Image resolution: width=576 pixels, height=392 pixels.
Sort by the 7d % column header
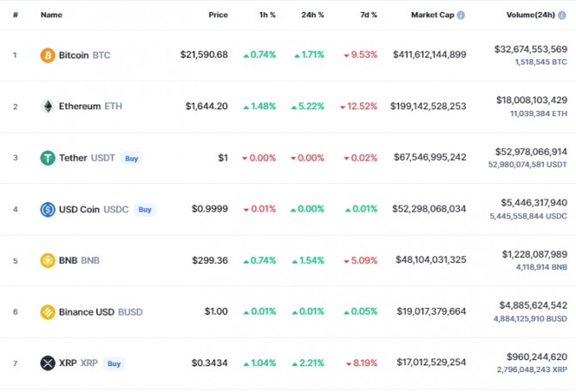369,15
